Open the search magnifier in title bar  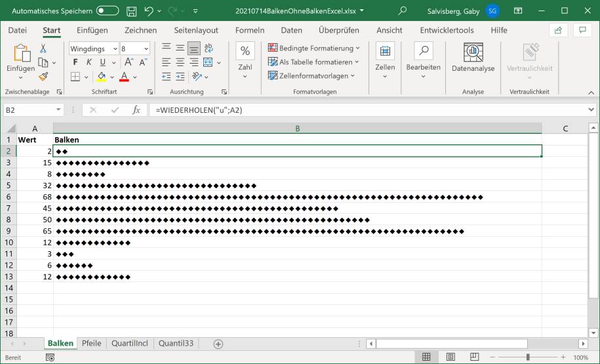pos(402,10)
